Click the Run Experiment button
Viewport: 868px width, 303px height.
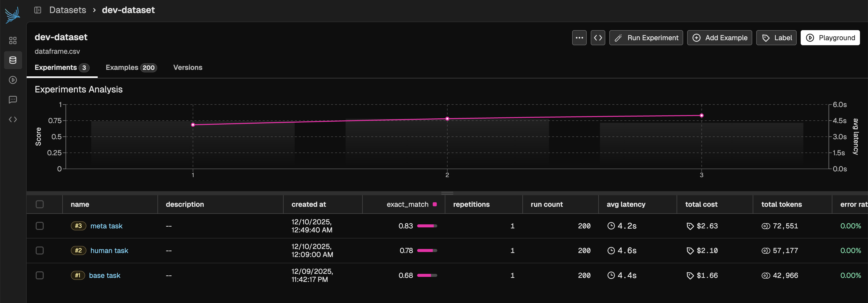pos(646,38)
